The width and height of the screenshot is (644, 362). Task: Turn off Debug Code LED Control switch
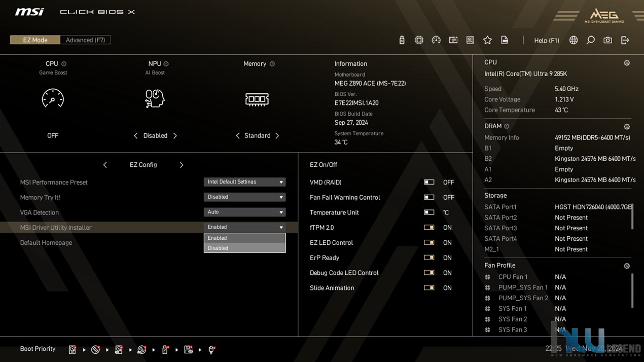coord(429,273)
